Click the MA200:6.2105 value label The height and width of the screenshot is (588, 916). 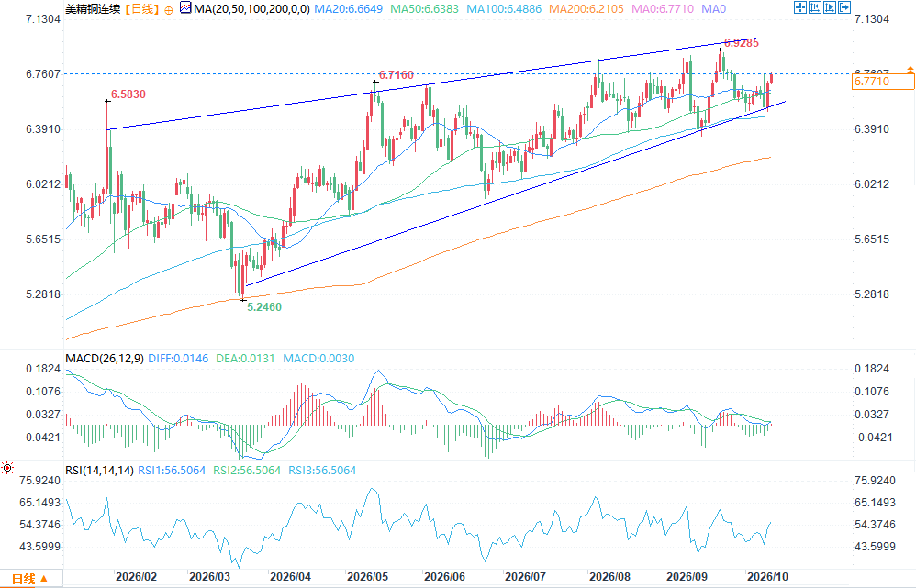pos(586,9)
